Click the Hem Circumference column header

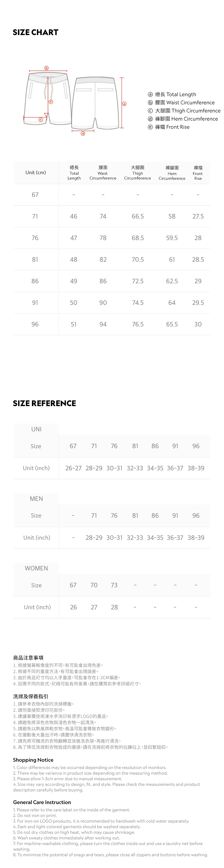(172, 172)
